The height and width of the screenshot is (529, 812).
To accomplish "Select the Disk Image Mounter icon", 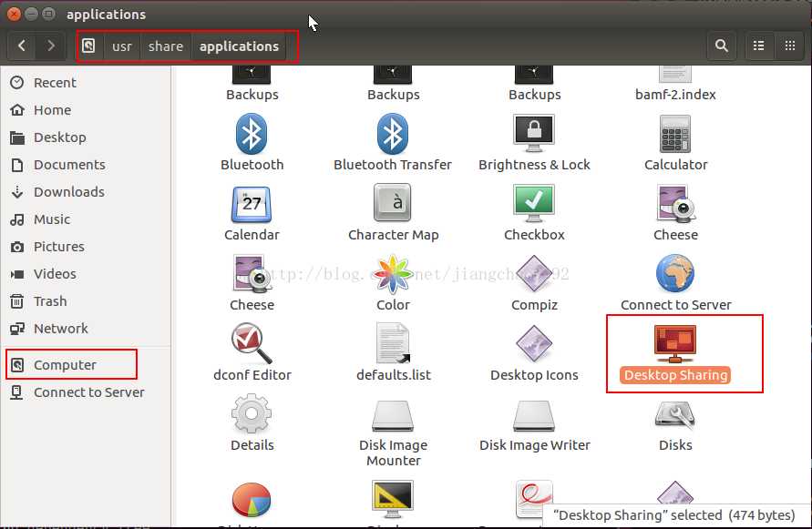I will coord(393,415).
